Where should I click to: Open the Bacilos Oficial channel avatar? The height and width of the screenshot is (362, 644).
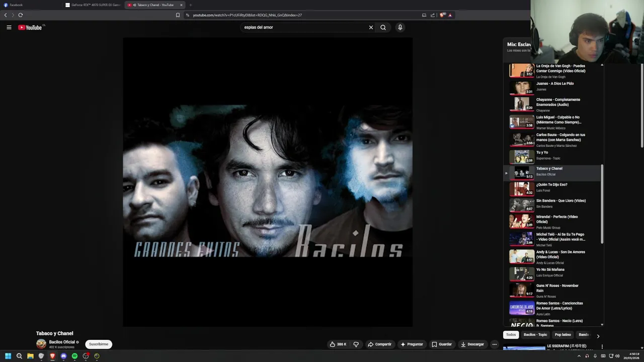41,344
